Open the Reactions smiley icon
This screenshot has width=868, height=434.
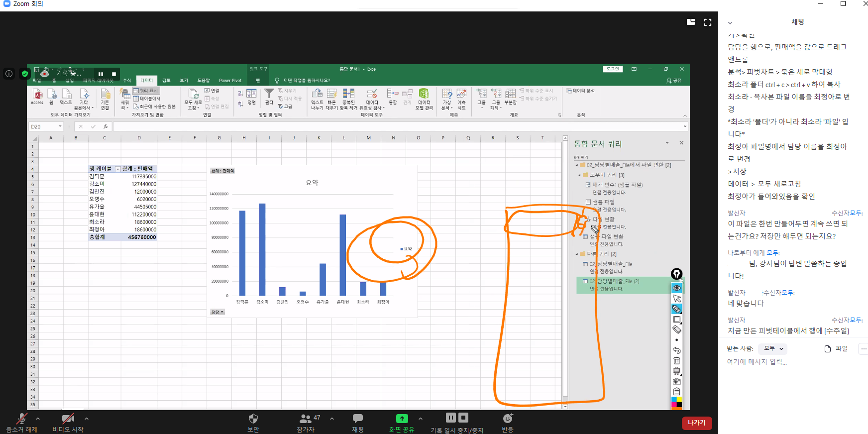pos(507,419)
